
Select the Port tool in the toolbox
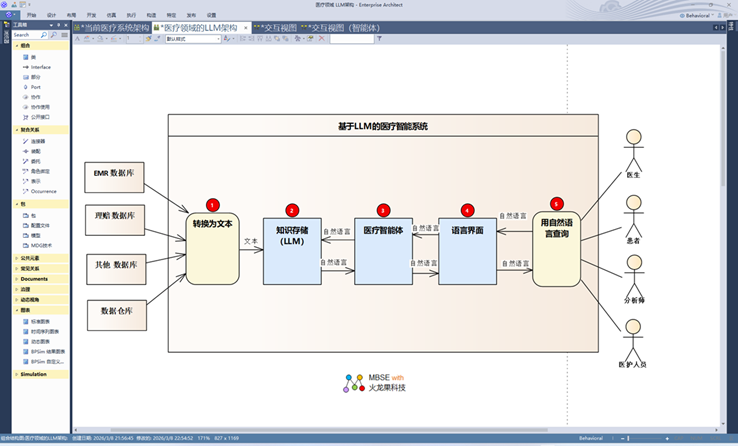pyautogui.click(x=36, y=87)
